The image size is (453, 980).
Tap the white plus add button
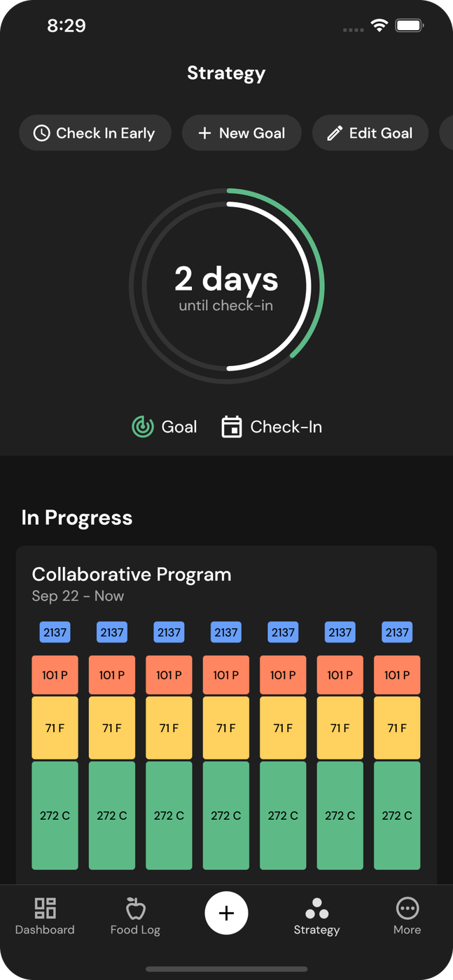point(226,913)
